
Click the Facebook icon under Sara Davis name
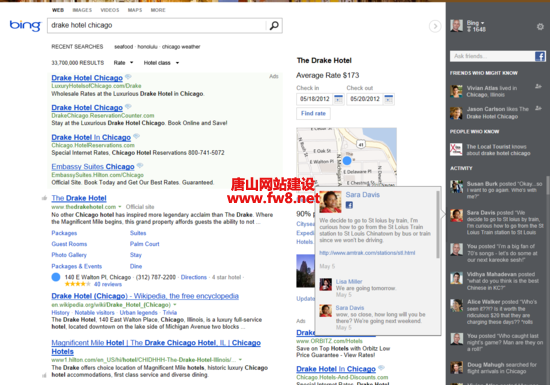(x=349, y=205)
